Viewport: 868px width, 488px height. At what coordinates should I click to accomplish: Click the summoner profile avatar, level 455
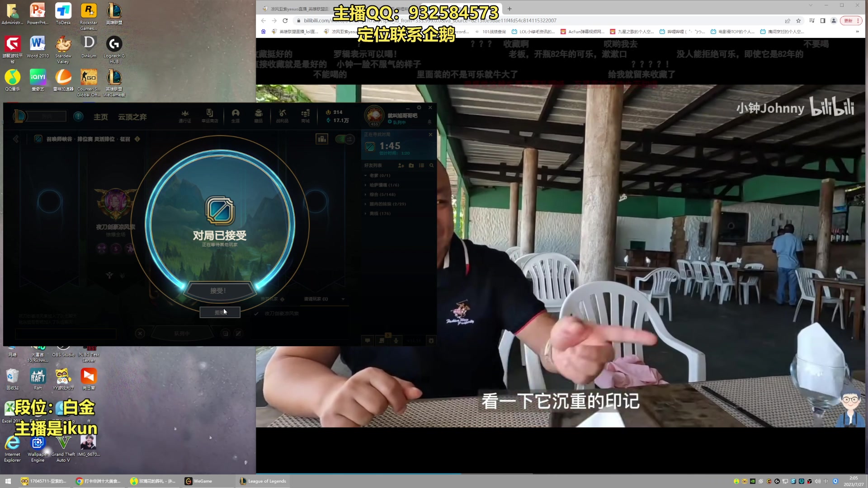(x=374, y=116)
